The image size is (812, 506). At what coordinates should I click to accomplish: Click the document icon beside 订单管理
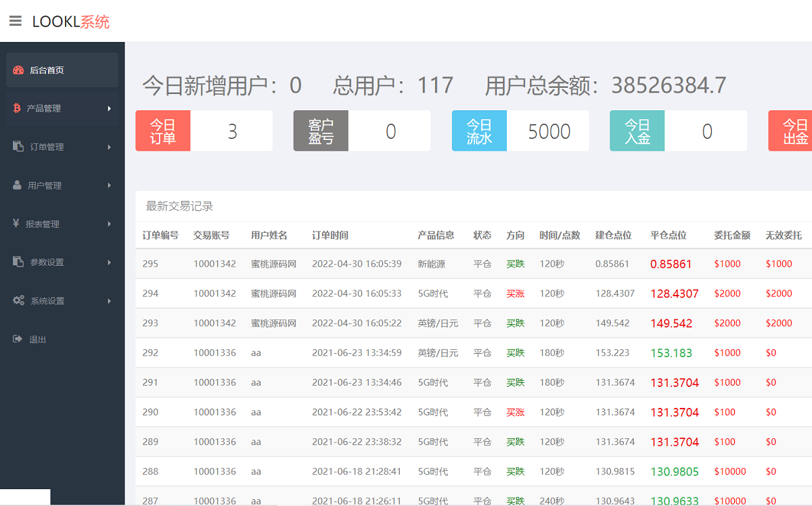pos(19,147)
